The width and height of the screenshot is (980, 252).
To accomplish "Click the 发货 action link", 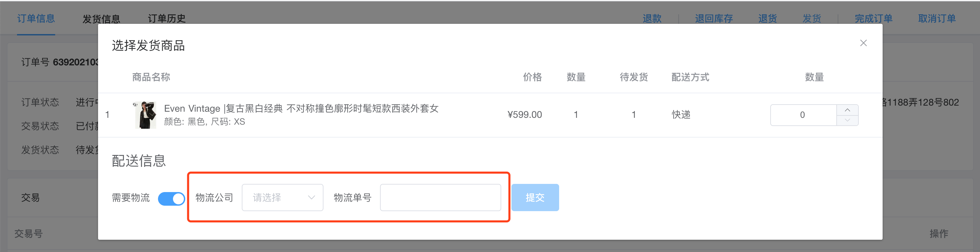I will point(812,18).
